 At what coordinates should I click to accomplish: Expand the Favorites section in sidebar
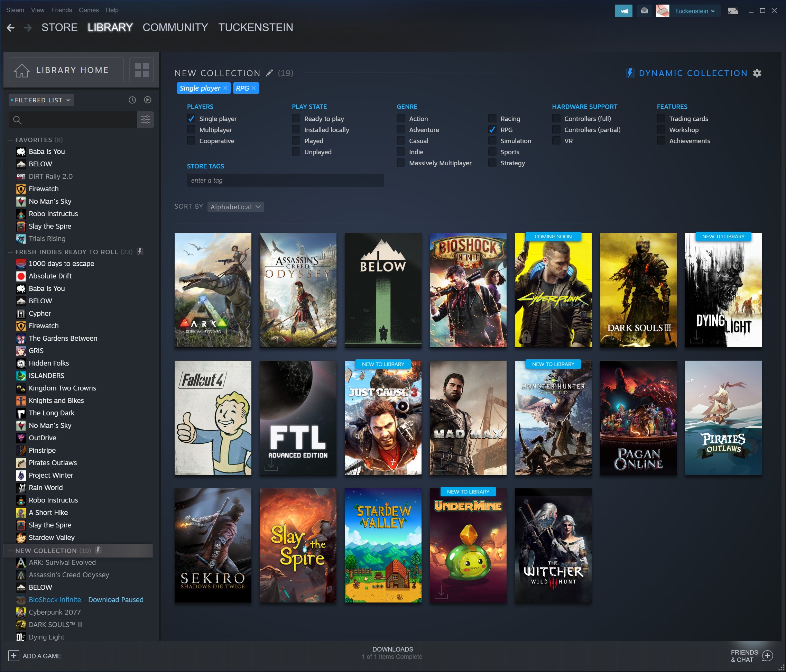[33, 140]
